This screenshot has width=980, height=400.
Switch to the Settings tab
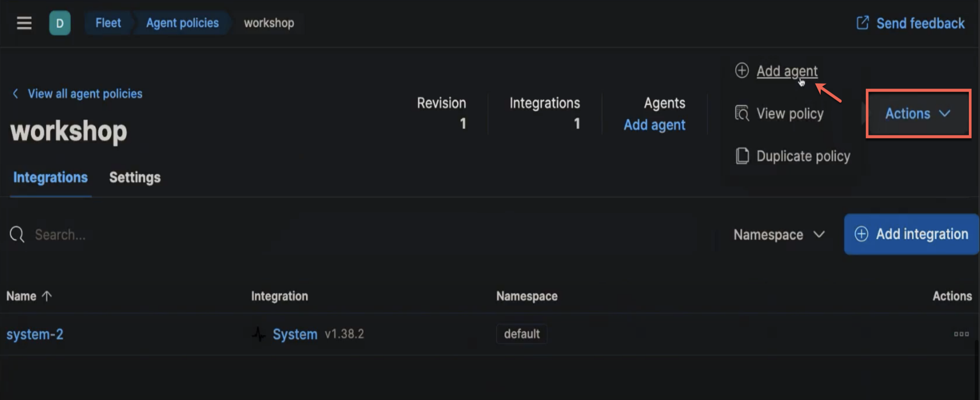pos(134,177)
